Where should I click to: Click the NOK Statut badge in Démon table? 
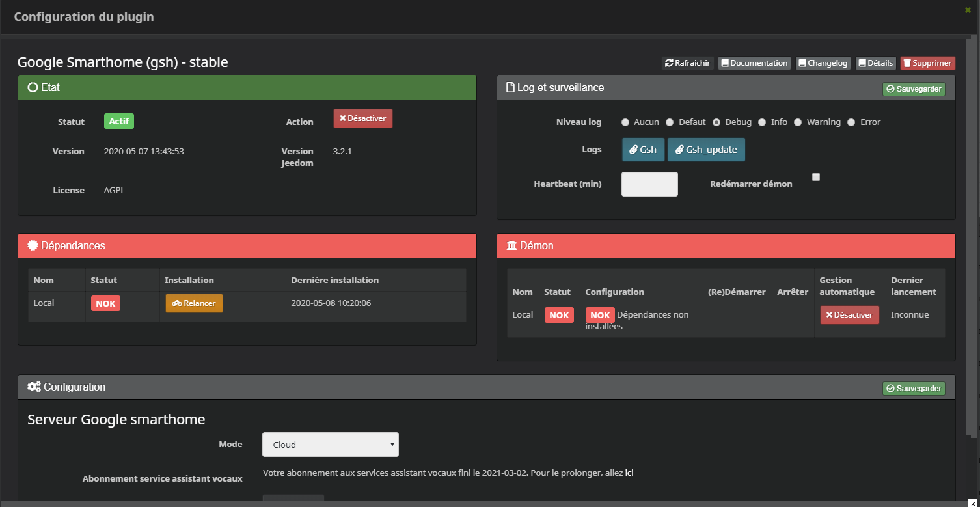point(559,315)
